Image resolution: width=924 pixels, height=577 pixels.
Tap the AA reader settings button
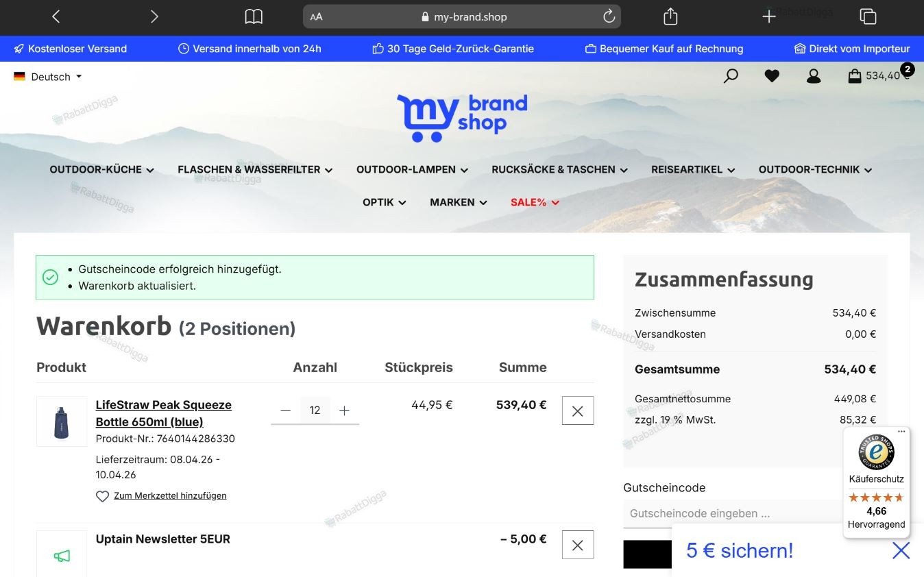pos(316,17)
